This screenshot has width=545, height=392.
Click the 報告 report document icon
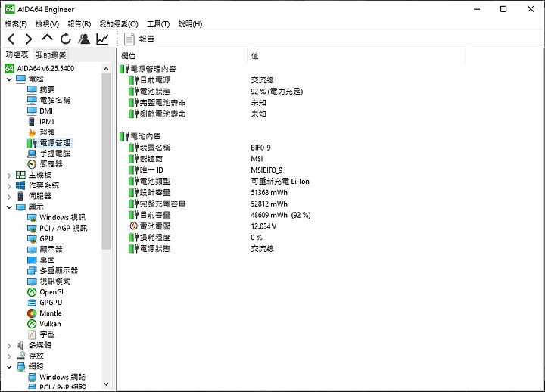pos(129,39)
